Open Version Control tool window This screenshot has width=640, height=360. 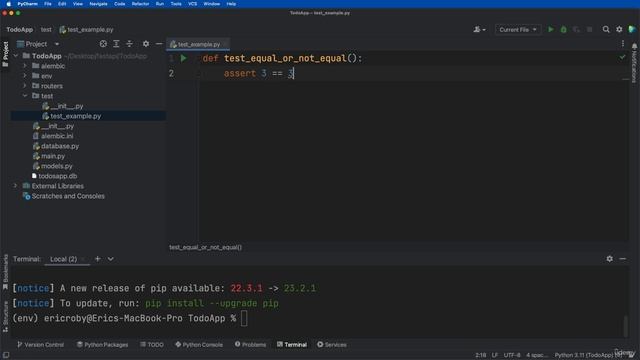pos(40,345)
